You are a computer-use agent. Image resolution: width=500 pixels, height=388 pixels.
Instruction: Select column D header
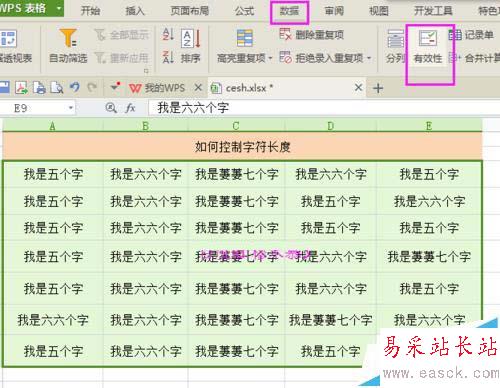tap(330, 126)
